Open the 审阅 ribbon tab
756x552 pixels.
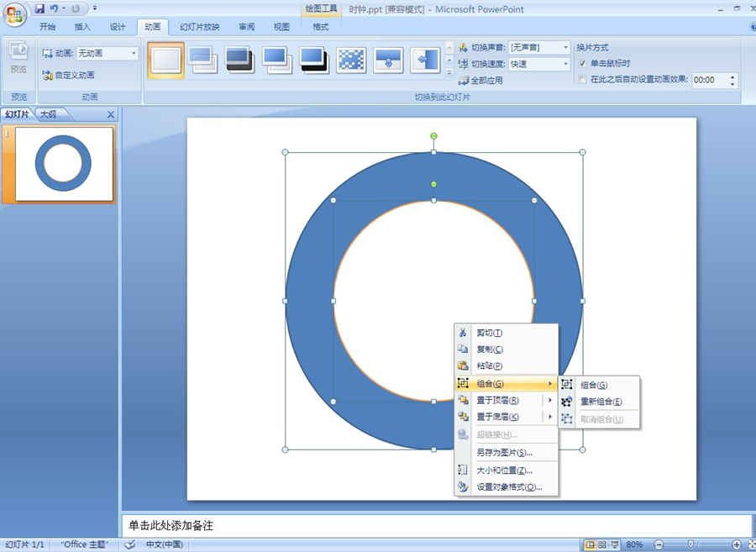pyautogui.click(x=246, y=27)
